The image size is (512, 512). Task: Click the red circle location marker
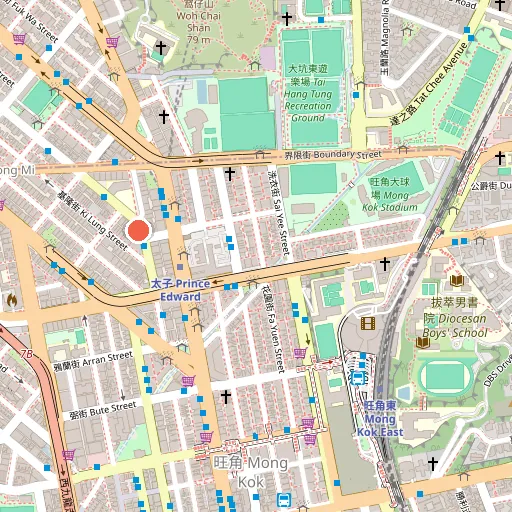tap(139, 230)
